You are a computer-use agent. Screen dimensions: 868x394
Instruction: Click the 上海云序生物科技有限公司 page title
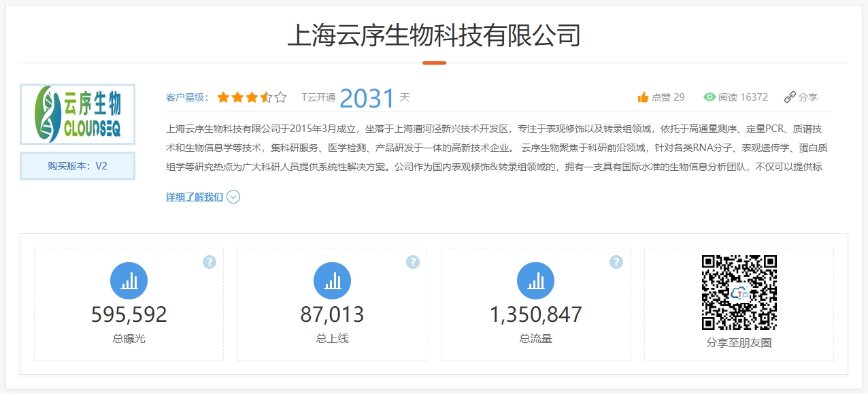[x=434, y=35]
